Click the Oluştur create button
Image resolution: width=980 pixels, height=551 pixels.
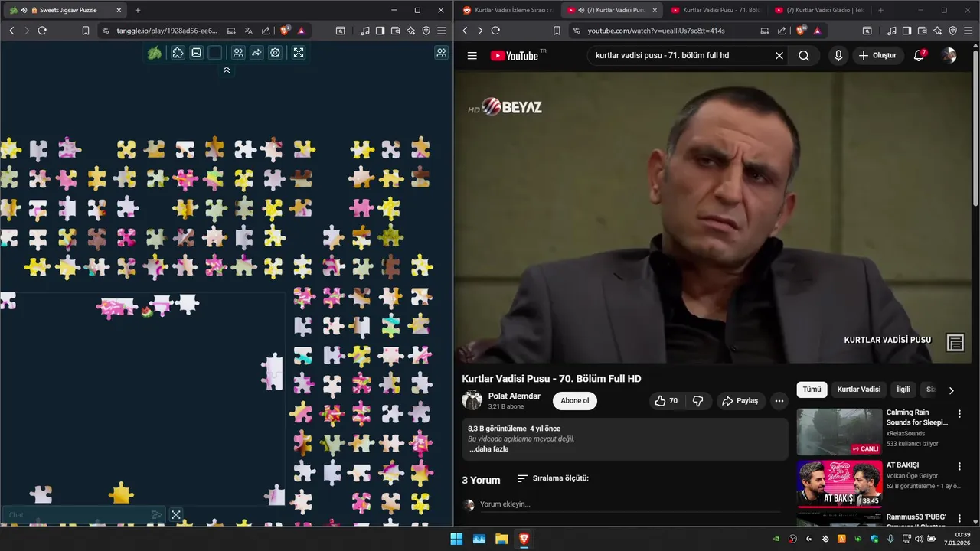pyautogui.click(x=877, y=56)
